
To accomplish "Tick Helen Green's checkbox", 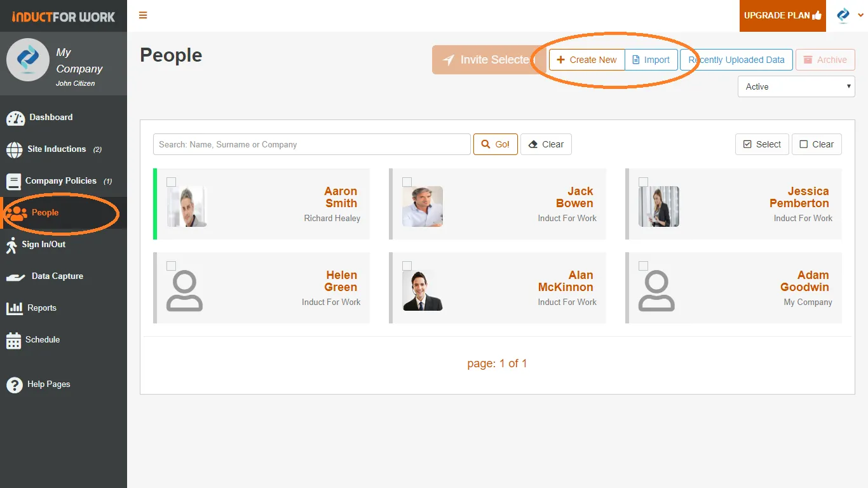I will pos(171,266).
